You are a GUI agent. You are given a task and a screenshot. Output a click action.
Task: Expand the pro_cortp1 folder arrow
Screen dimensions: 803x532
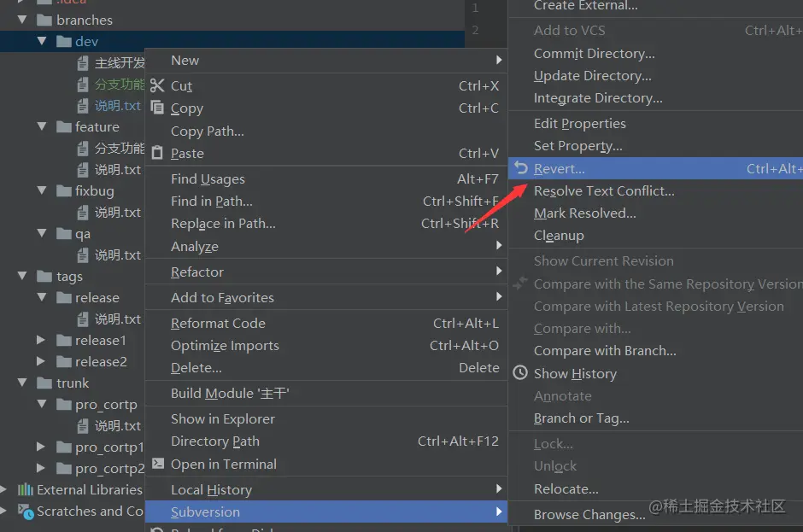point(41,447)
